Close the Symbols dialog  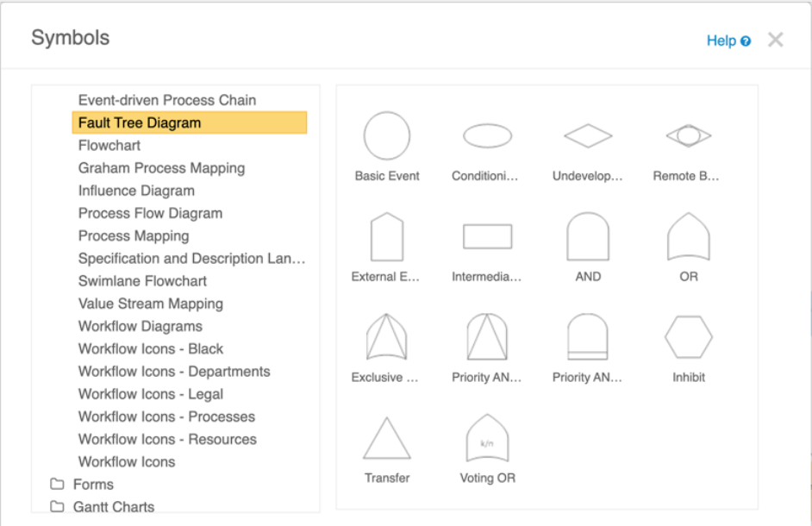click(776, 40)
